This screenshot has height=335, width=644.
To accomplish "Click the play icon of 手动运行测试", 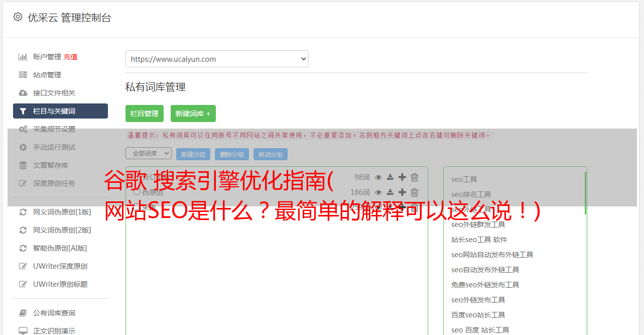I will (23, 147).
